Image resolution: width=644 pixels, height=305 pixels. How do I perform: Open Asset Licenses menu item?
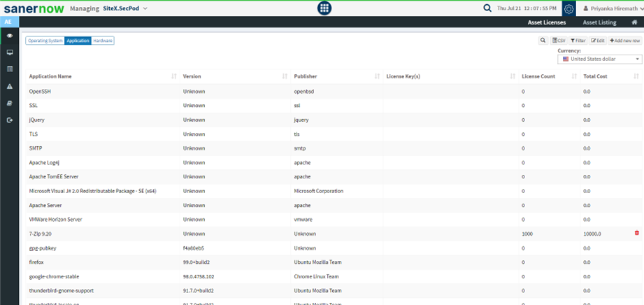(547, 22)
